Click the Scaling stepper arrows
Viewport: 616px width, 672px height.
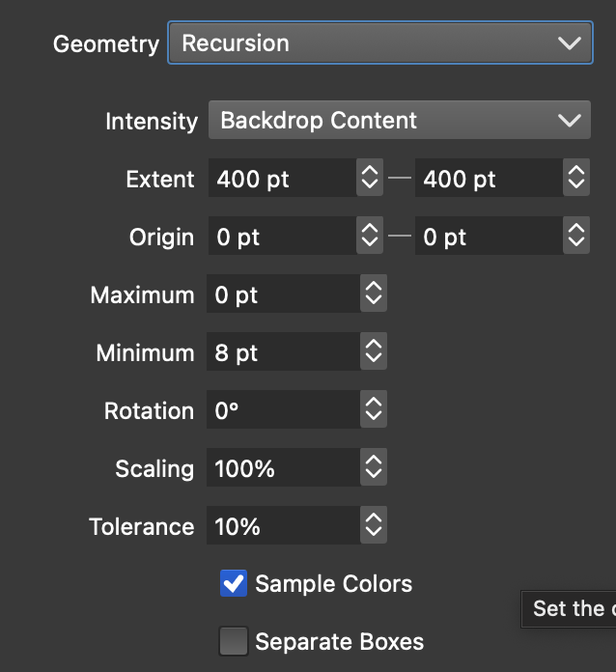click(374, 468)
